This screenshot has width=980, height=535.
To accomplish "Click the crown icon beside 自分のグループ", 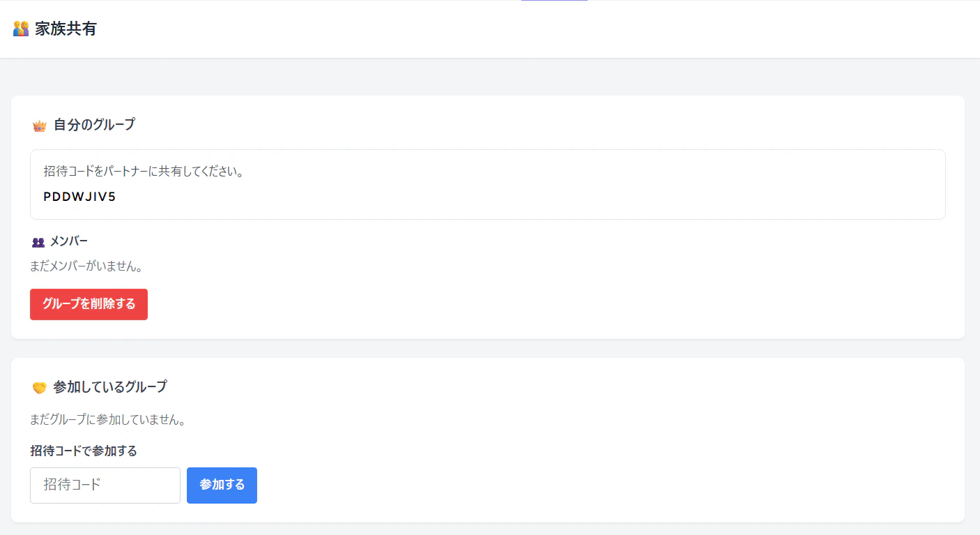I will tap(39, 126).
